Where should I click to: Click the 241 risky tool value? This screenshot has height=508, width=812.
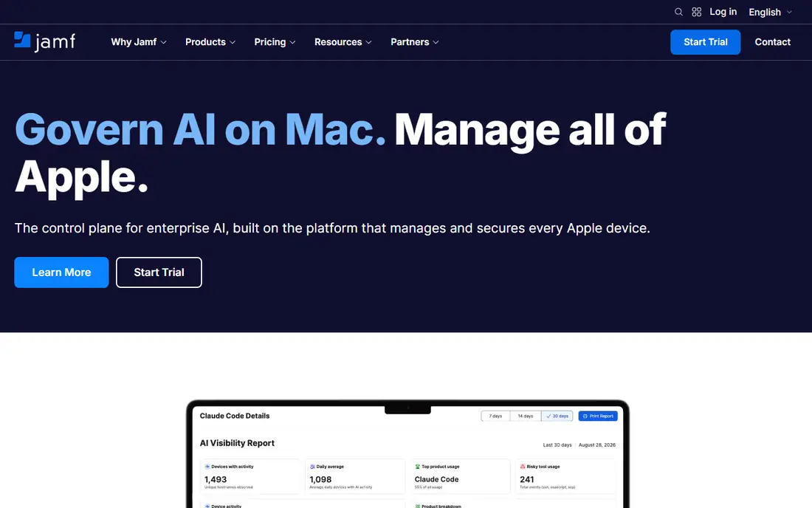tap(526, 479)
